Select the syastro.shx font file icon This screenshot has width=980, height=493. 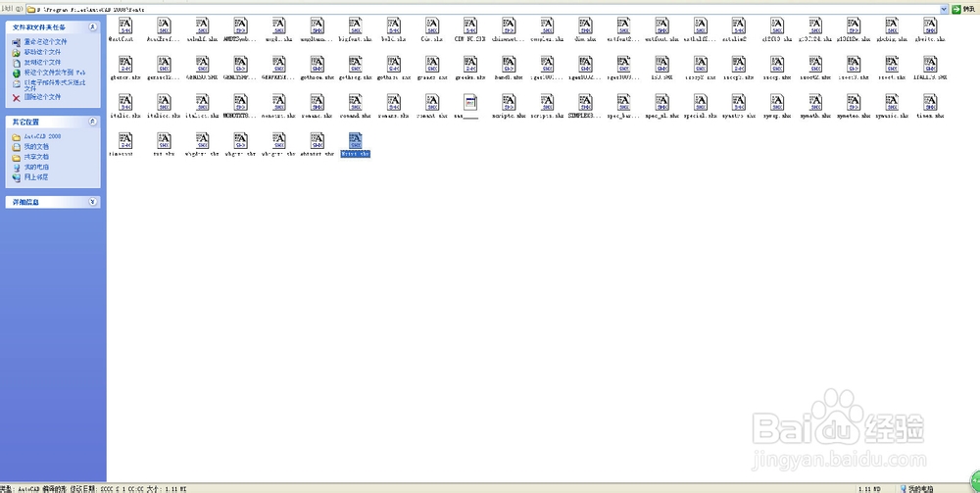pyautogui.click(x=739, y=103)
